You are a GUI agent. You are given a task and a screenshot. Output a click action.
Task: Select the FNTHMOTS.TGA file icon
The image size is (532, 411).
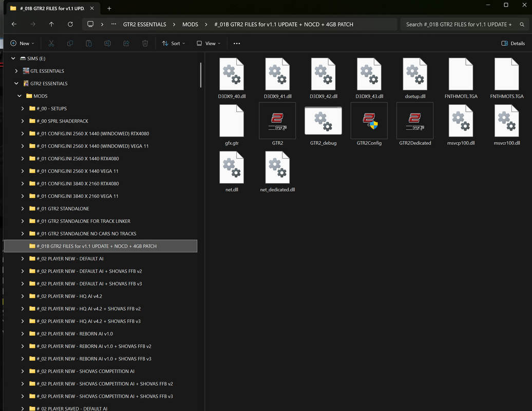[506, 74]
